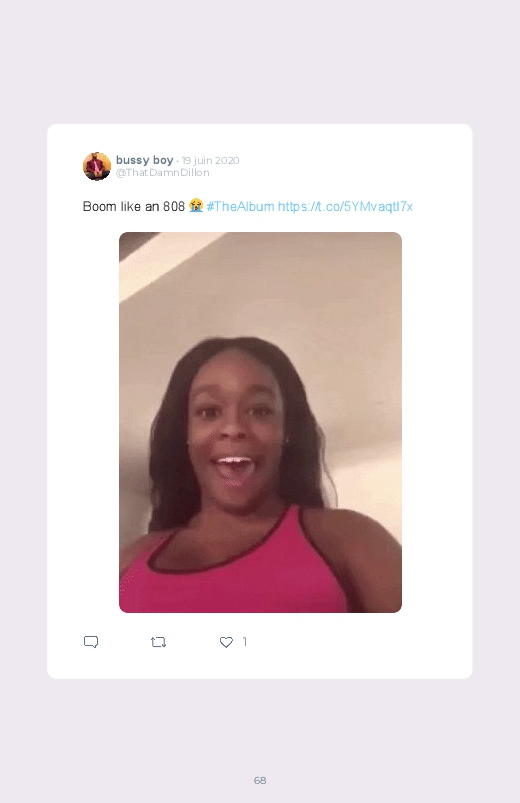Open the #TheAlbum hashtag

coord(240,206)
